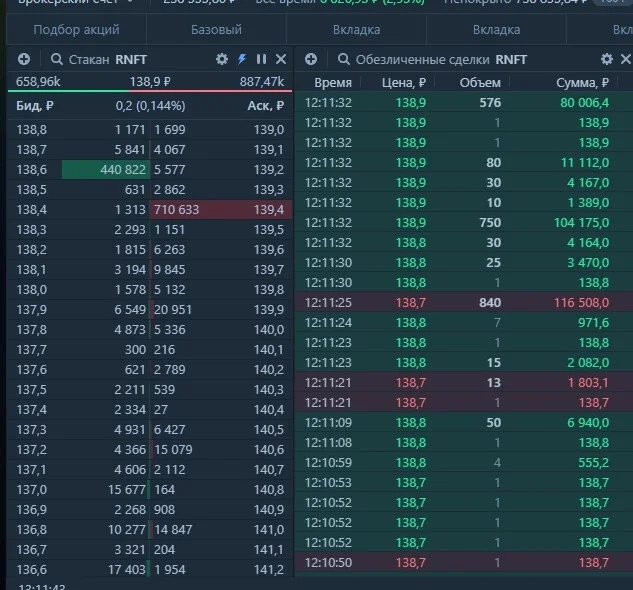Image resolution: width=633 pixels, height=590 pixels.
Task: Switch to the Подбор акций tab
Action: [x=76, y=29]
